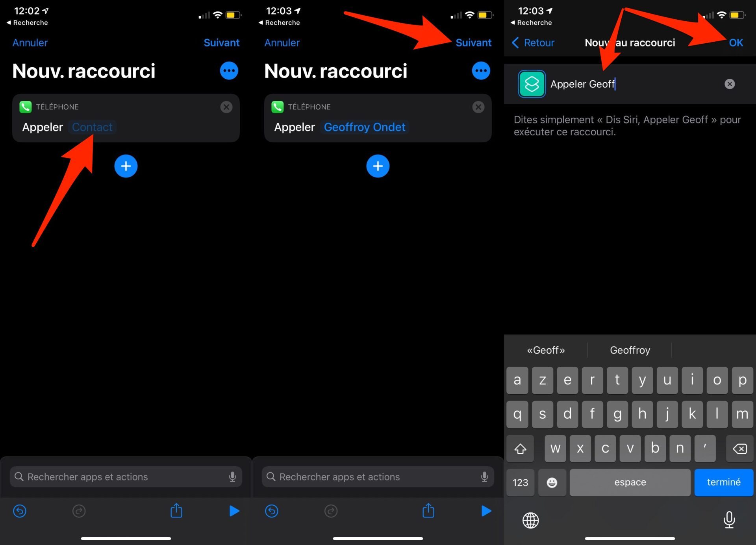Screen dimensions: 756x545
Task: Tap the backspace key on keyboard
Action: 740,448
